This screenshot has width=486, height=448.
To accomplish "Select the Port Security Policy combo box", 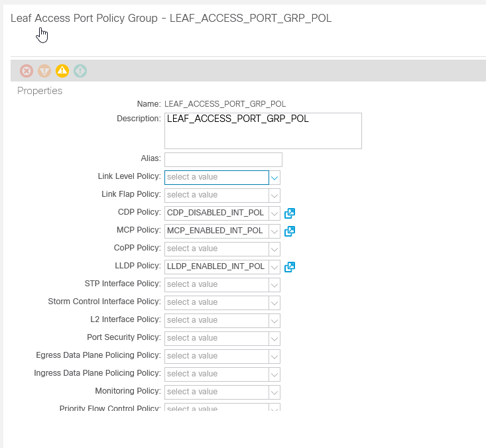I will (x=216, y=339).
